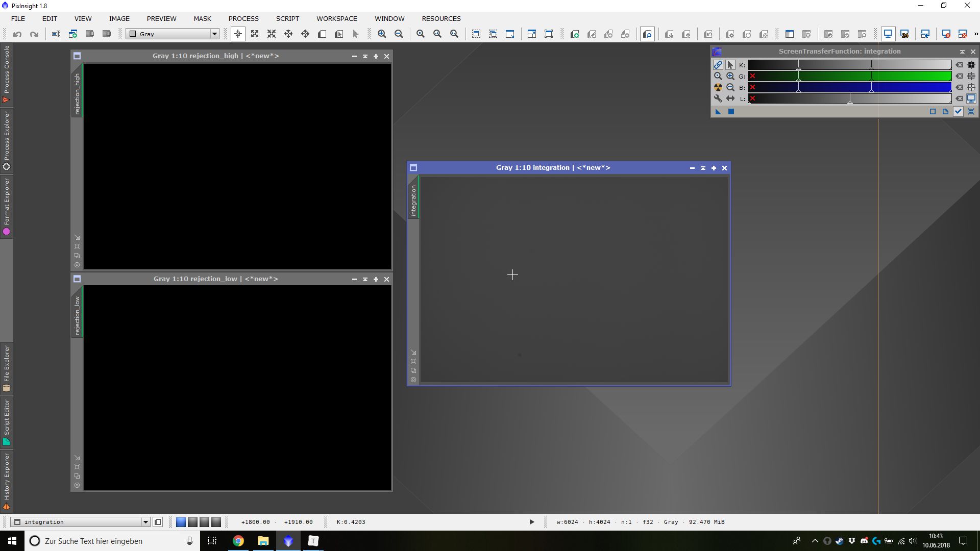Reset B channel in STF
Screen dimensions: 980x551
point(960,87)
